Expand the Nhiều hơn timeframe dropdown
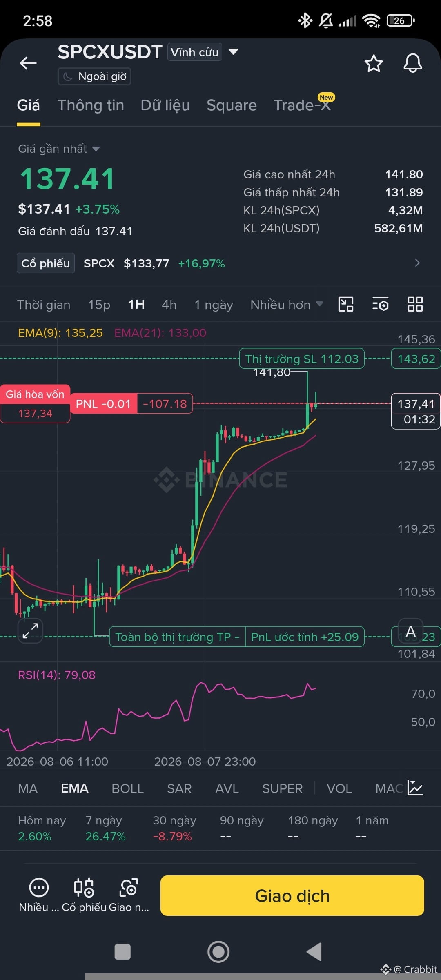This screenshot has height=980, width=441. [x=320, y=304]
